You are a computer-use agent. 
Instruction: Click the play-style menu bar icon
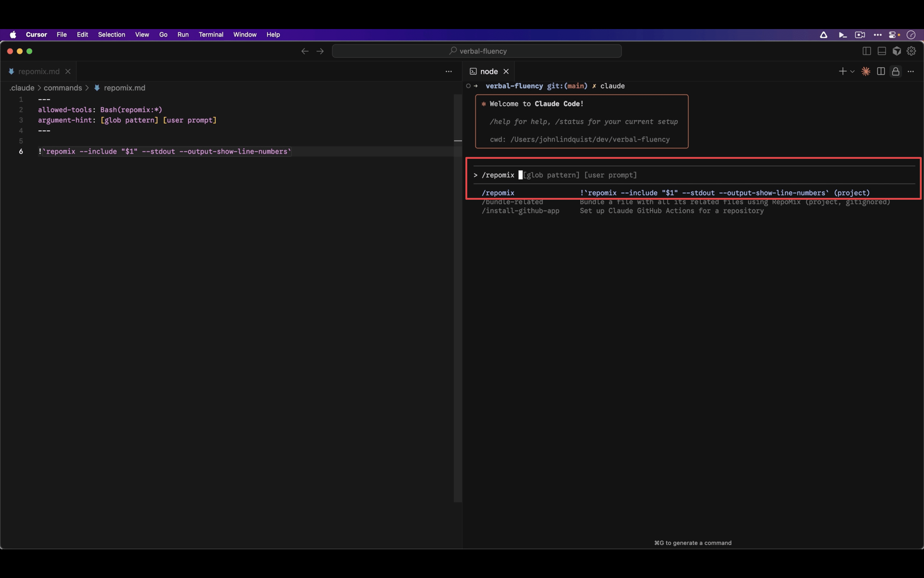click(843, 35)
